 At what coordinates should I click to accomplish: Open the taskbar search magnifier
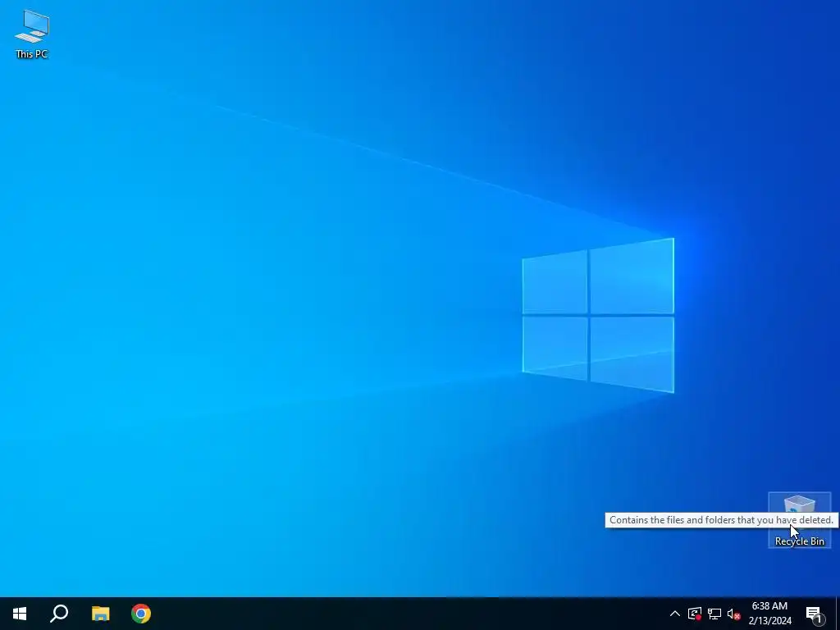point(59,614)
